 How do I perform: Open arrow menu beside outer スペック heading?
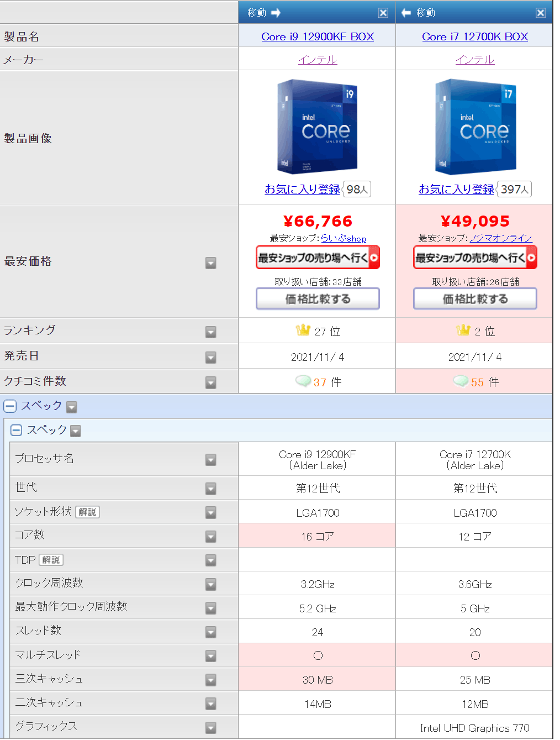coord(71,407)
